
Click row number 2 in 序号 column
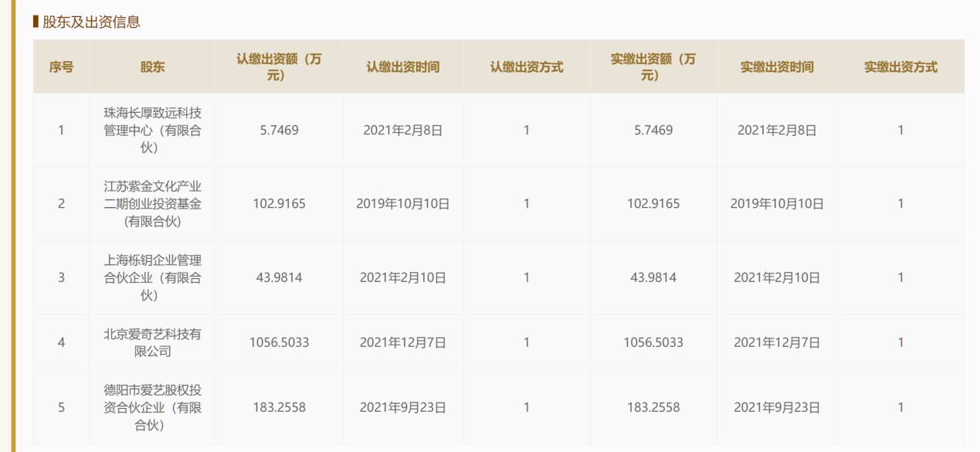(62, 204)
